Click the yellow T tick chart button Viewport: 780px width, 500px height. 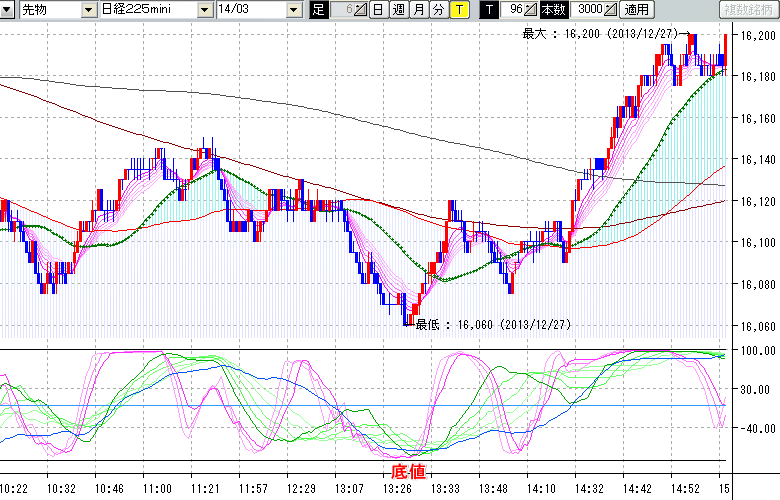459,10
